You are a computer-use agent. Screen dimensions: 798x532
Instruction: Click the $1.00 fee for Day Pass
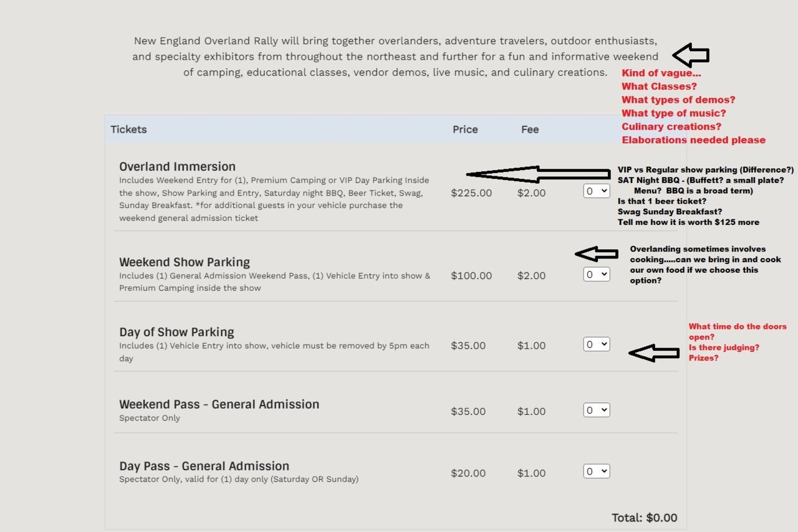pos(531,473)
